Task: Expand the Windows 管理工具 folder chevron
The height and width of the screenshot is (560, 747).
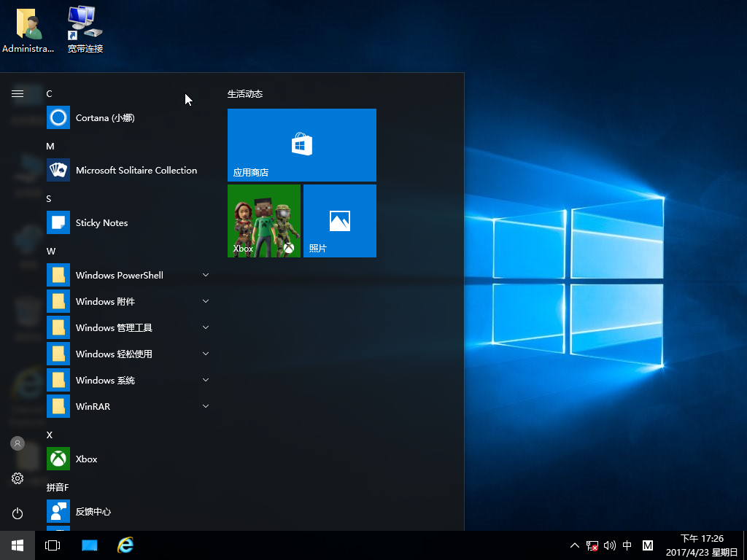Action: tap(206, 327)
